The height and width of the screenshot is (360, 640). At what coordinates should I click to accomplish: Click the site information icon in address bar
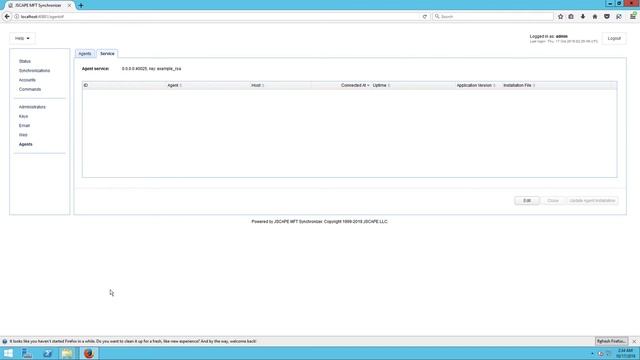click(17, 17)
